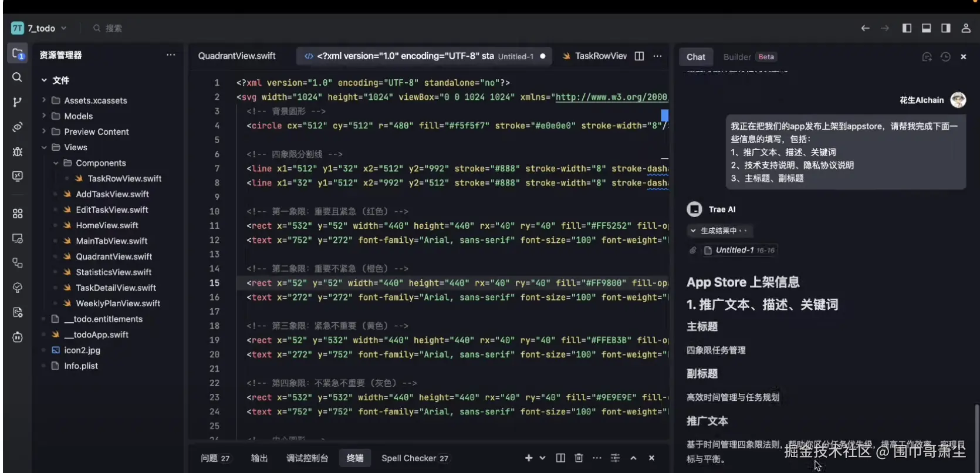Switch to the Builder Beta tab
The image size is (980, 473).
[750, 57]
